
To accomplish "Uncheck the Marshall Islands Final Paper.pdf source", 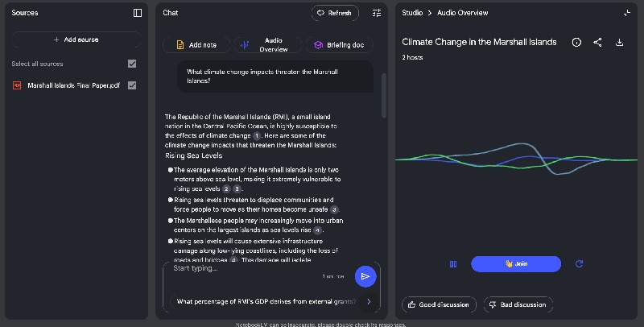I will pyautogui.click(x=132, y=85).
